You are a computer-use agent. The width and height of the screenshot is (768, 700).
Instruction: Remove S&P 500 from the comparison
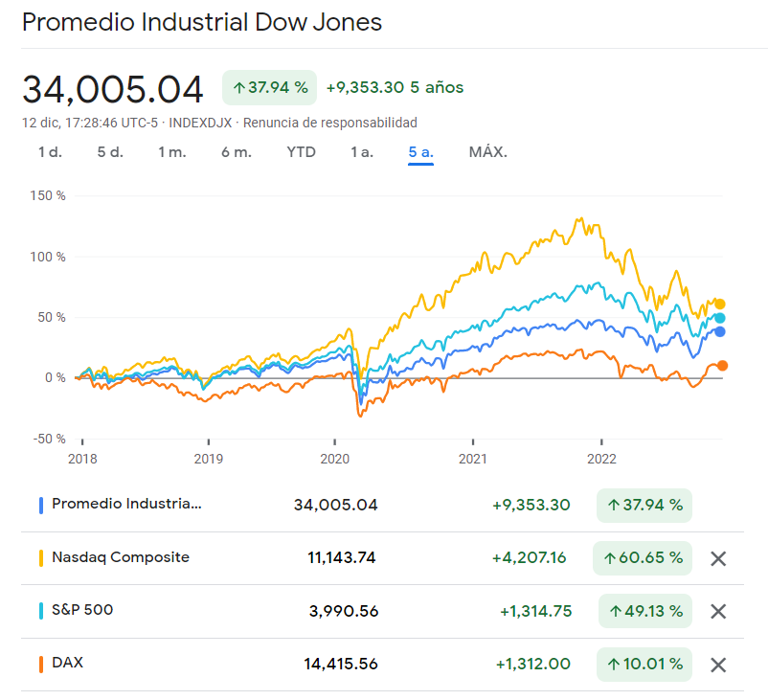click(x=718, y=611)
